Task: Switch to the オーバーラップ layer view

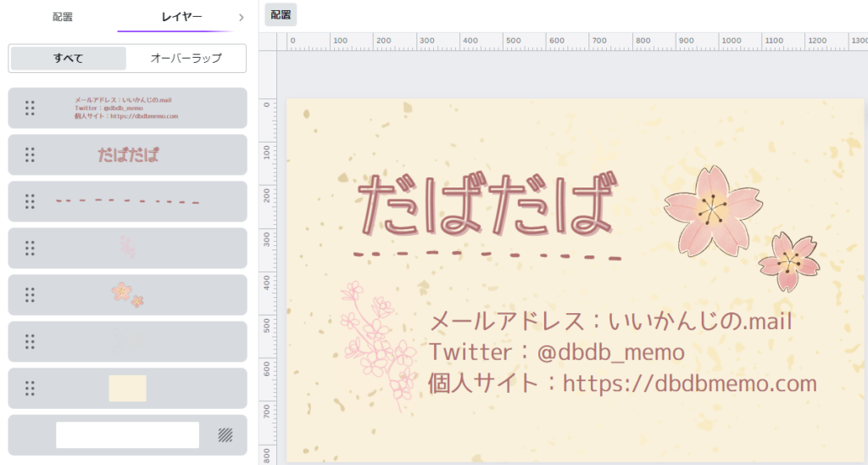Action: pos(186,59)
